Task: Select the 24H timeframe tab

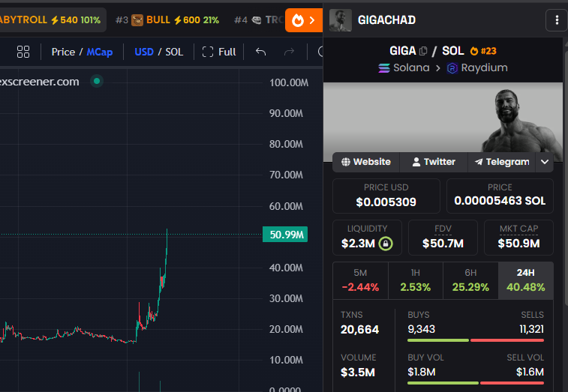Action: 526,280
